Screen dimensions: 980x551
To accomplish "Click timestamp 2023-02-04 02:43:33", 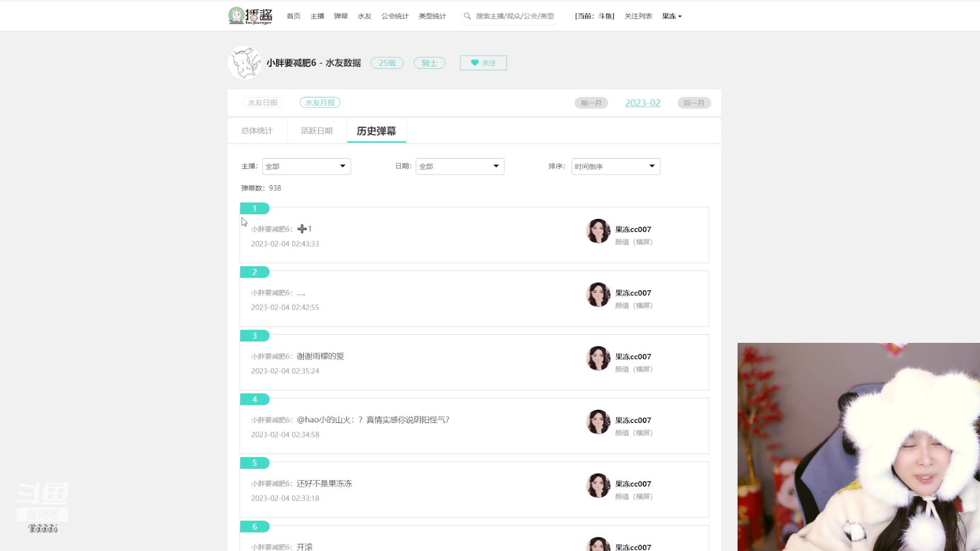I will 285,244.
